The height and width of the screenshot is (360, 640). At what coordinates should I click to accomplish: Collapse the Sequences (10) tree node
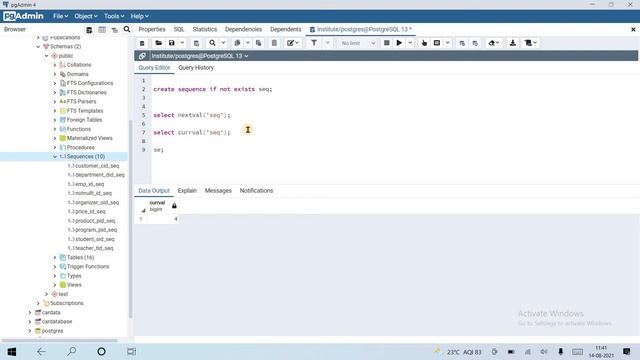55,157
